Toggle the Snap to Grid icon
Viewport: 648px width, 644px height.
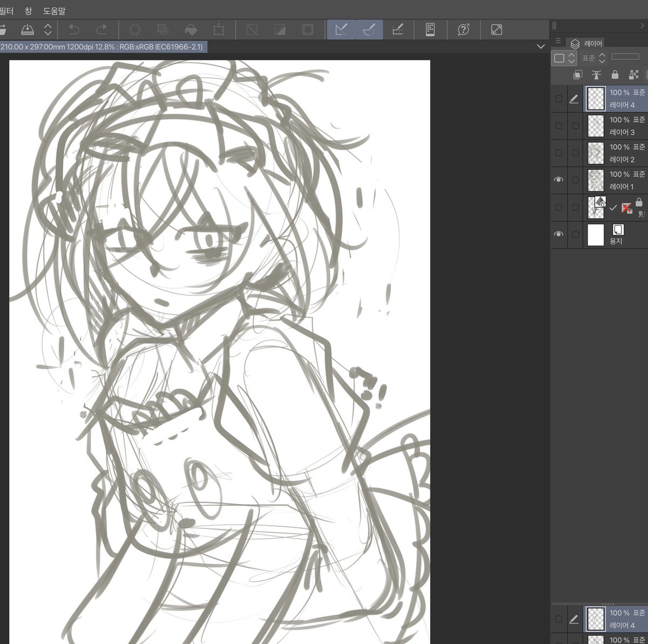397,30
